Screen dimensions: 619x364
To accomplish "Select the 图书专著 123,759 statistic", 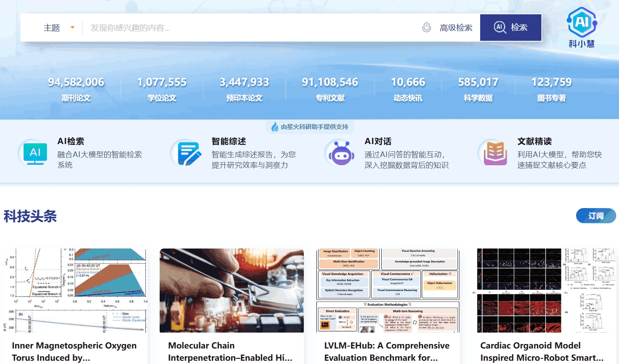I will coord(552,89).
